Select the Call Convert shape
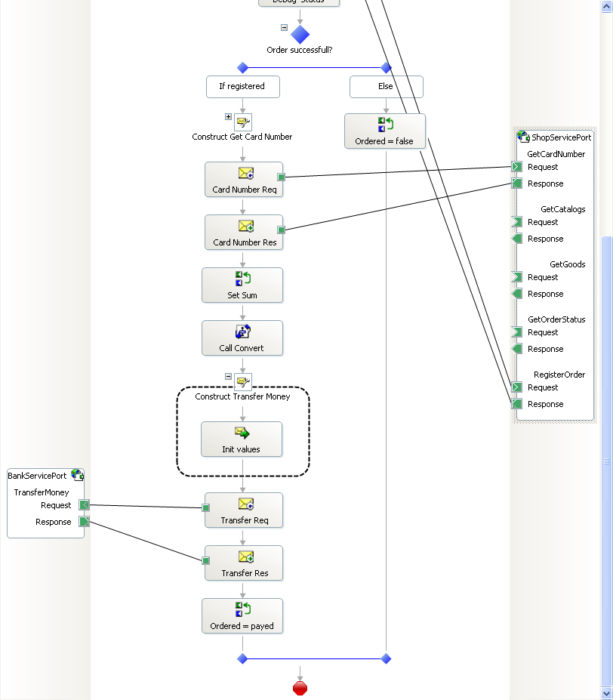The height and width of the screenshot is (700, 613). coord(242,338)
